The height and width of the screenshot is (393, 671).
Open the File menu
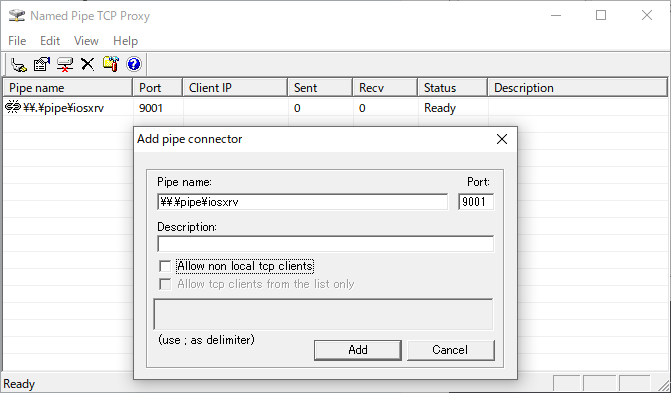coord(17,41)
